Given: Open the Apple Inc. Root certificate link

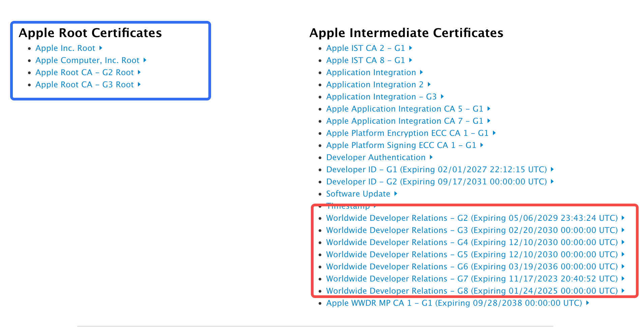Looking at the screenshot, I should [x=65, y=48].
